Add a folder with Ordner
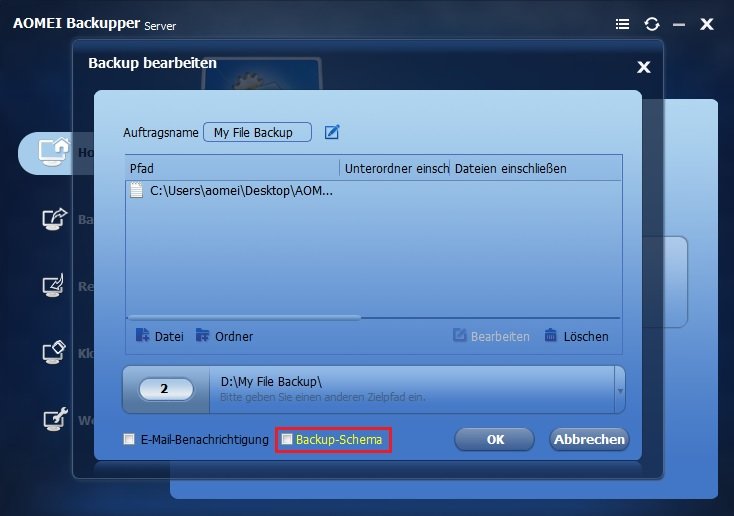 [224, 336]
